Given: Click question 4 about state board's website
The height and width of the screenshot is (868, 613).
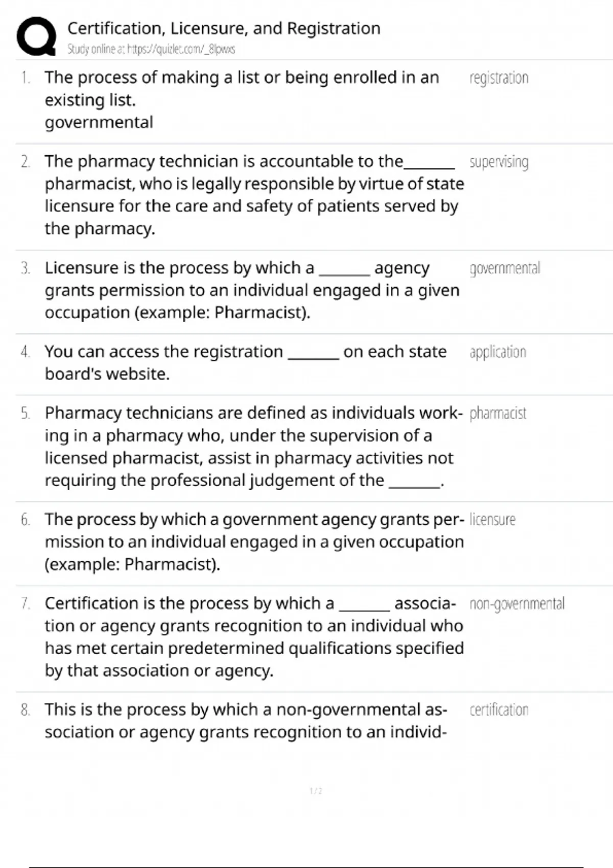Looking at the screenshot, I should pos(245,363).
